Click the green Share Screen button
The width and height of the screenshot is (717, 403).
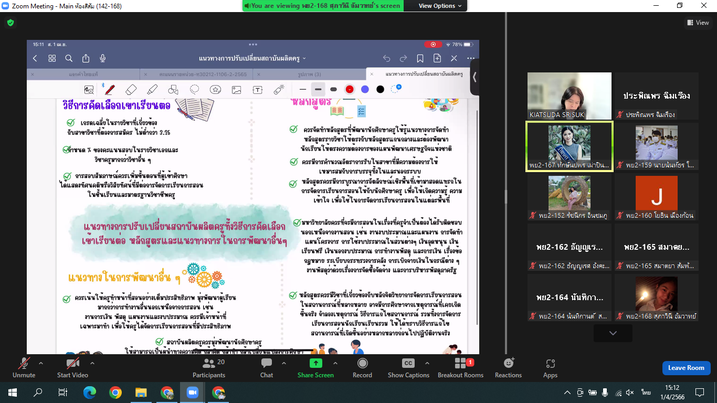(x=315, y=366)
